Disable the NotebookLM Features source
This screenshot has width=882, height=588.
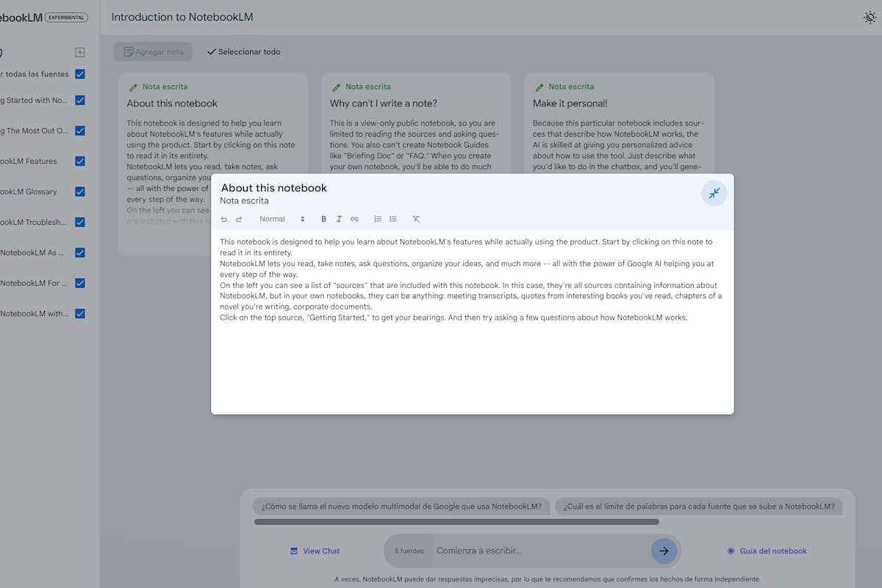coord(79,161)
